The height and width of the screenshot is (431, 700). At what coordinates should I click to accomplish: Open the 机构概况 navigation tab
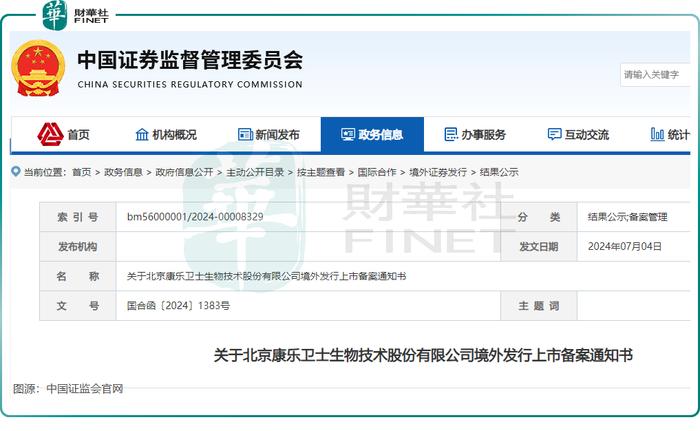(x=166, y=134)
